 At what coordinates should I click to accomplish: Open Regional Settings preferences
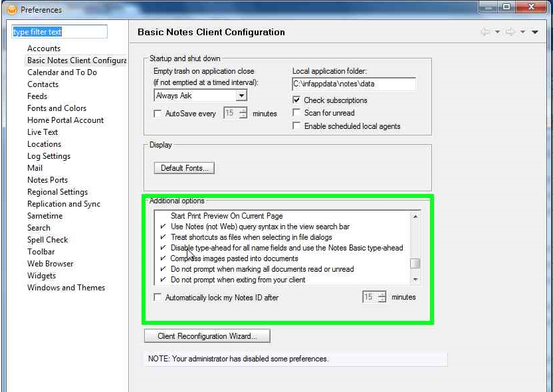click(x=57, y=192)
